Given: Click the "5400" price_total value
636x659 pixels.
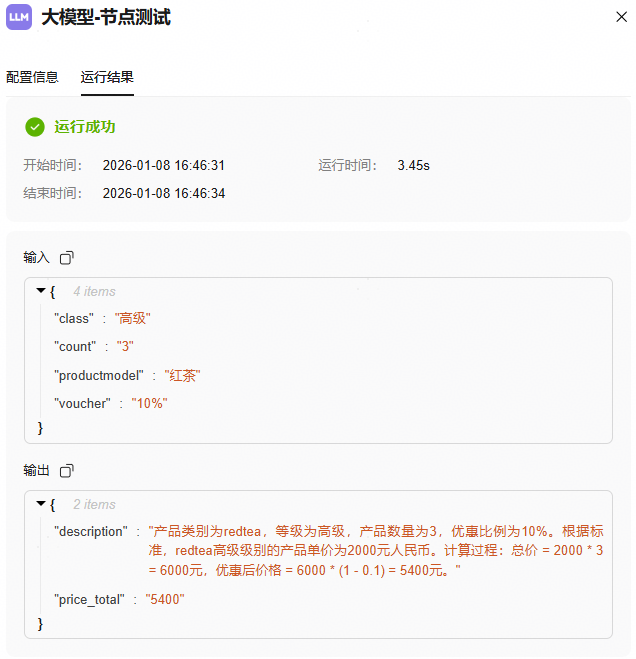Looking at the screenshot, I should click(x=165, y=599).
